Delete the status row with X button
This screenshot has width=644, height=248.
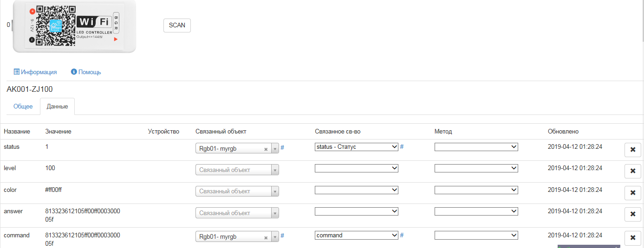point(632,150)
